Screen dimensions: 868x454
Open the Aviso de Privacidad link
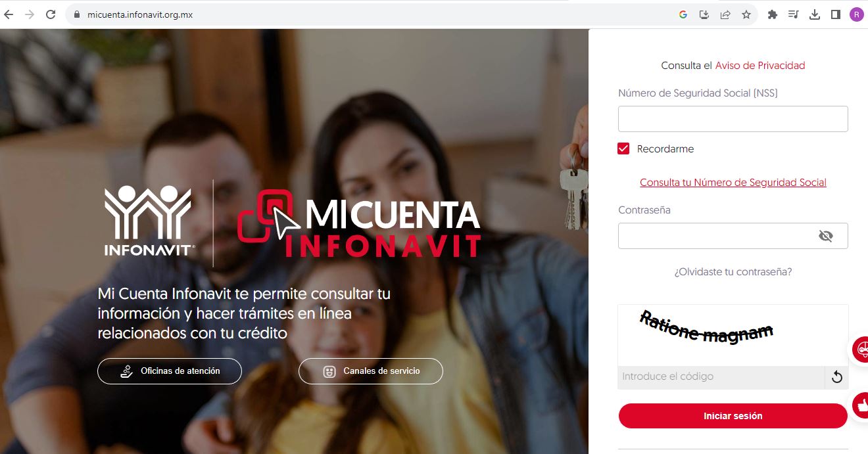760,66
